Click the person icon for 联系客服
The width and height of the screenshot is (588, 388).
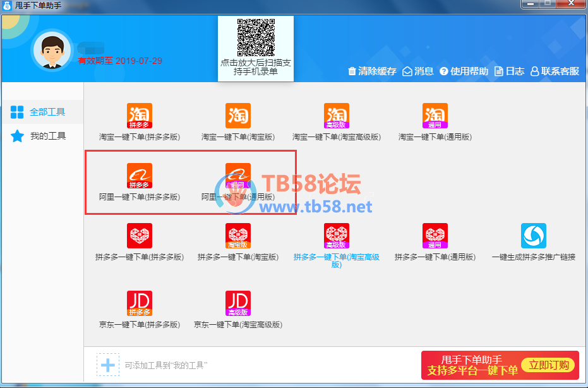point(535,71)
